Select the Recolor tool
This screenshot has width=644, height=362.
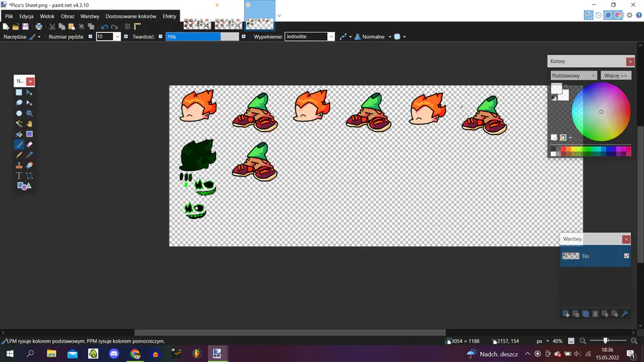(29, 165)
